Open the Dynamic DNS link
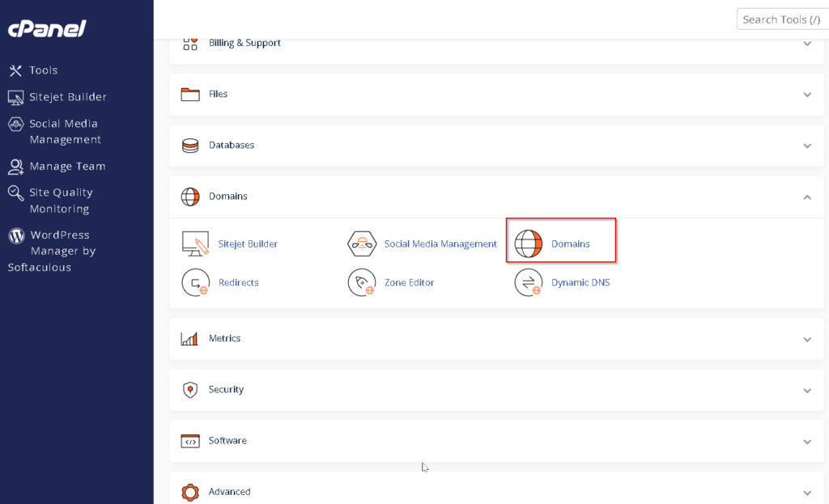 (x=580, y=282)
